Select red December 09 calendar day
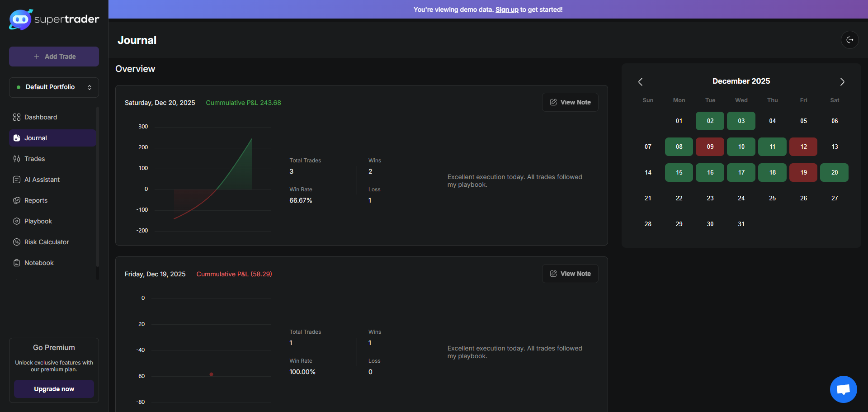 pos(710,147)
